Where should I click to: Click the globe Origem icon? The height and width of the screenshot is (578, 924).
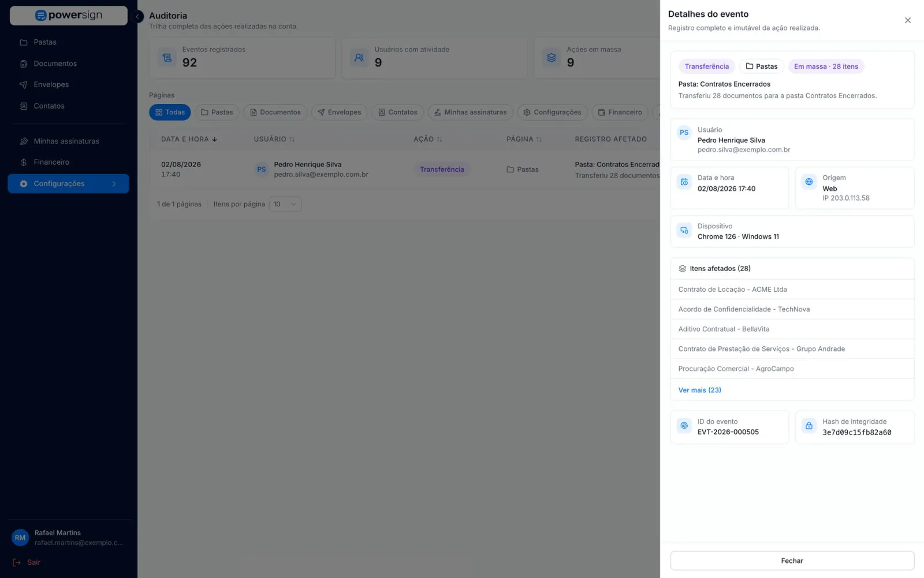tap(809, 182)
